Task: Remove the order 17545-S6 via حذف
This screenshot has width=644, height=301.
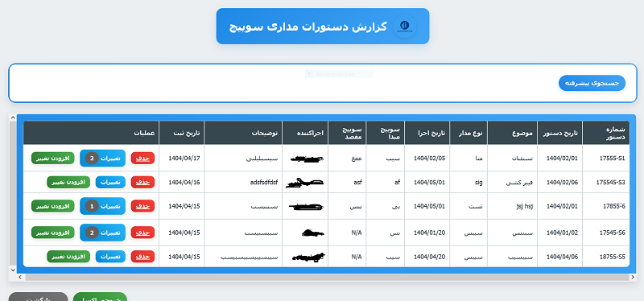Action: pos(142,233)
